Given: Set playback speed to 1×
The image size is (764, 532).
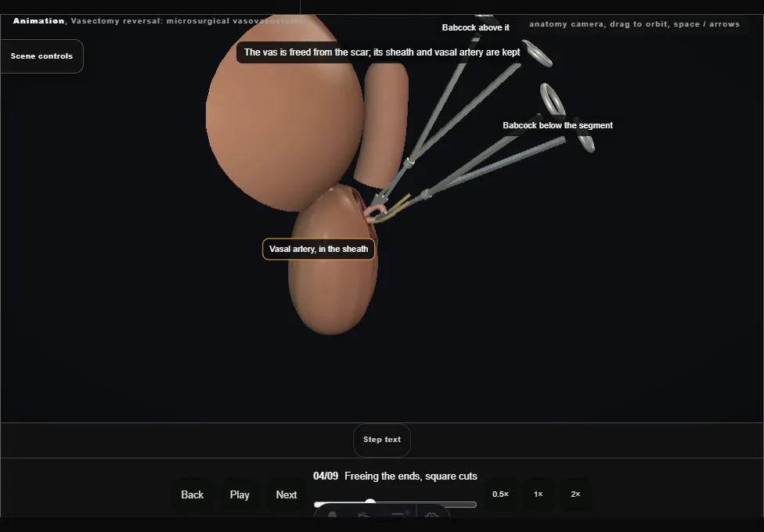Looking at the screenshot, I should [538, 494].
